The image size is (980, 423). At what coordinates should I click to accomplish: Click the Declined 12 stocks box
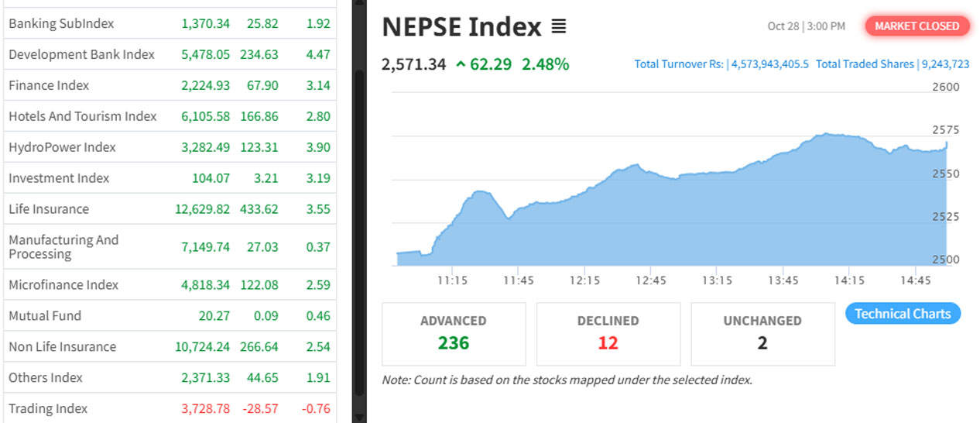click(x=608, y=333)
